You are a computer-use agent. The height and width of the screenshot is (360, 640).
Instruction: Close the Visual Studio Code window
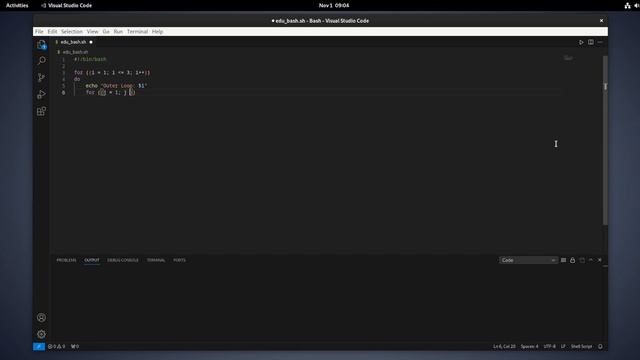[601, 20]
